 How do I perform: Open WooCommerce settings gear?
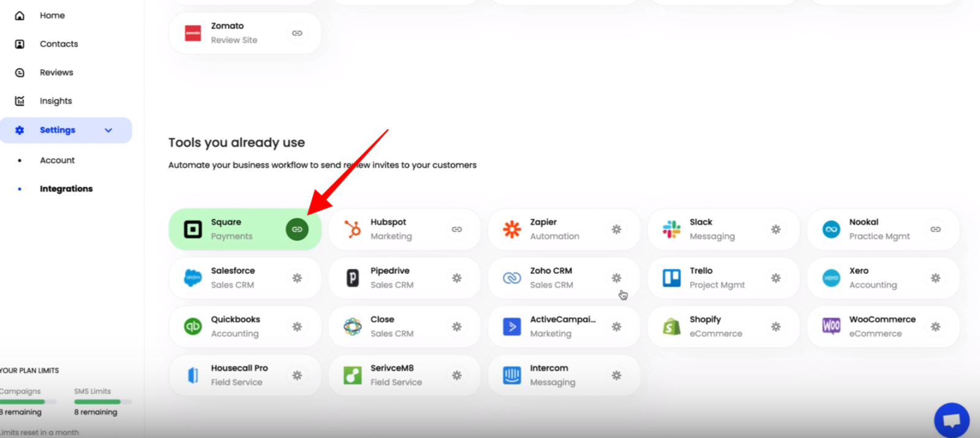point(936,327)
